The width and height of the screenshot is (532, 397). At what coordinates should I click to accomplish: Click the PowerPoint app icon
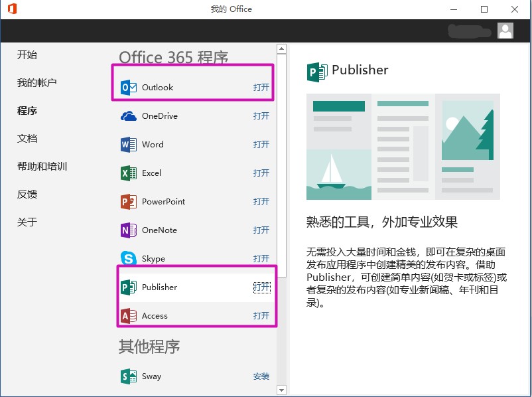129,201
